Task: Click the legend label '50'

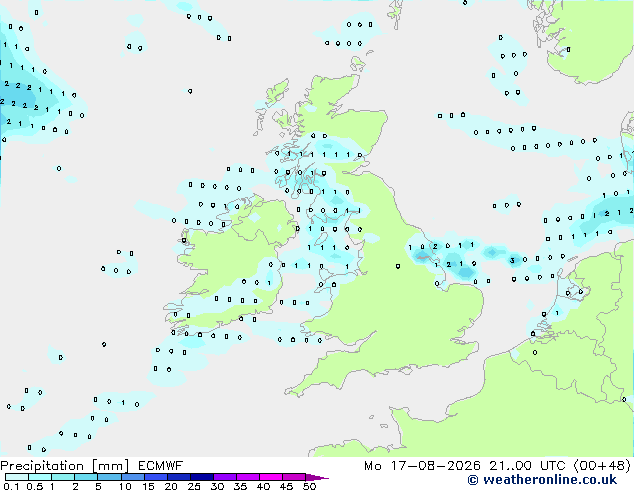Action: pos(309,486)
